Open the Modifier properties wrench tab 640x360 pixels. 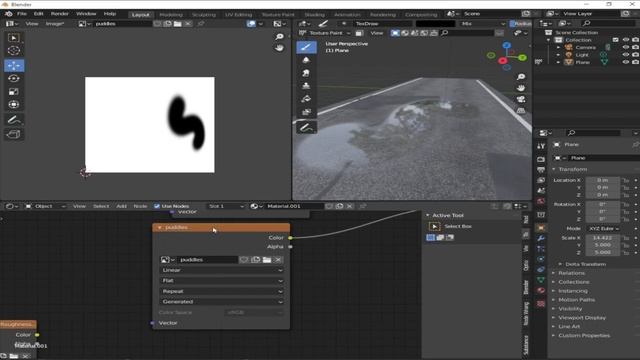click(541, 238)
